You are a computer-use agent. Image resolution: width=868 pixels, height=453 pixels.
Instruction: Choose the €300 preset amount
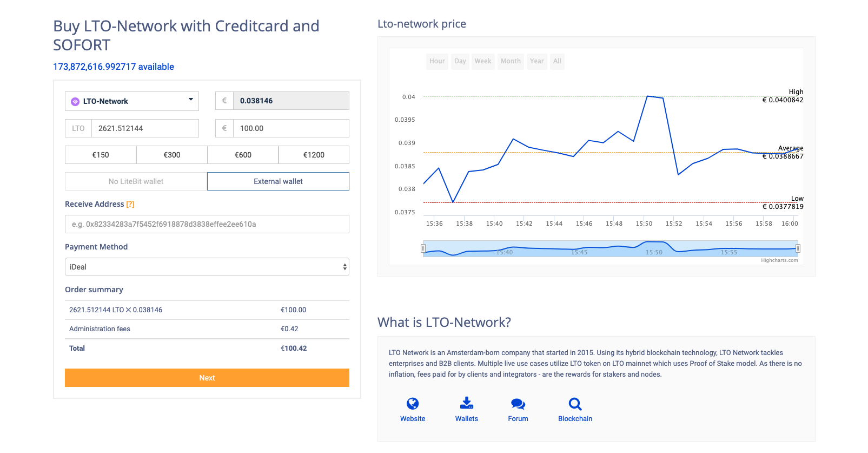(172, 155)
